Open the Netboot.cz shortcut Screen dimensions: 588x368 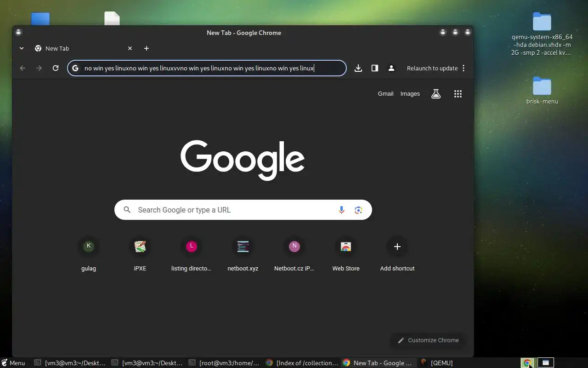(x=294, y=254)
